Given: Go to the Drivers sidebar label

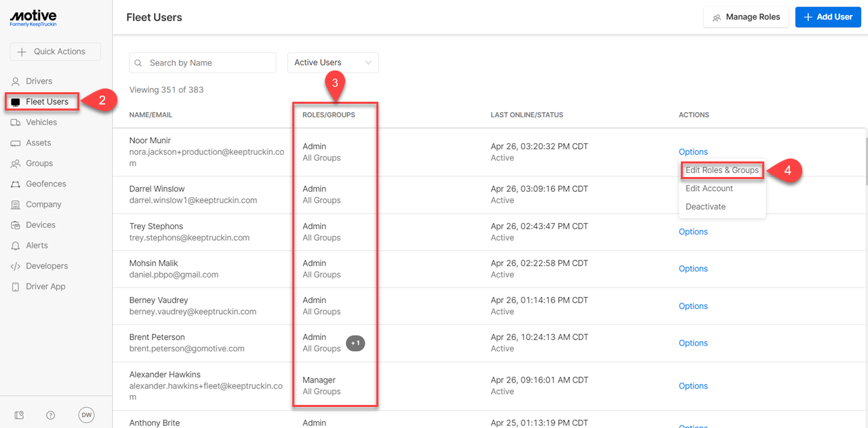Looking at the screenshot, I should tap(39, 81).
